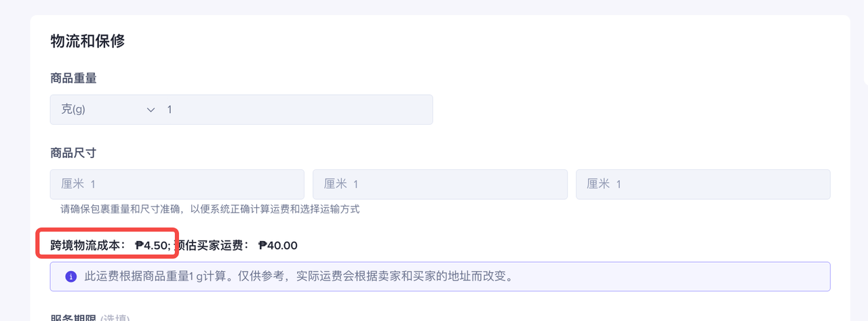Viewport: 868px width, 321px height.
Task: Click the info icon in the shipping notice
Action: coord(71,276)
